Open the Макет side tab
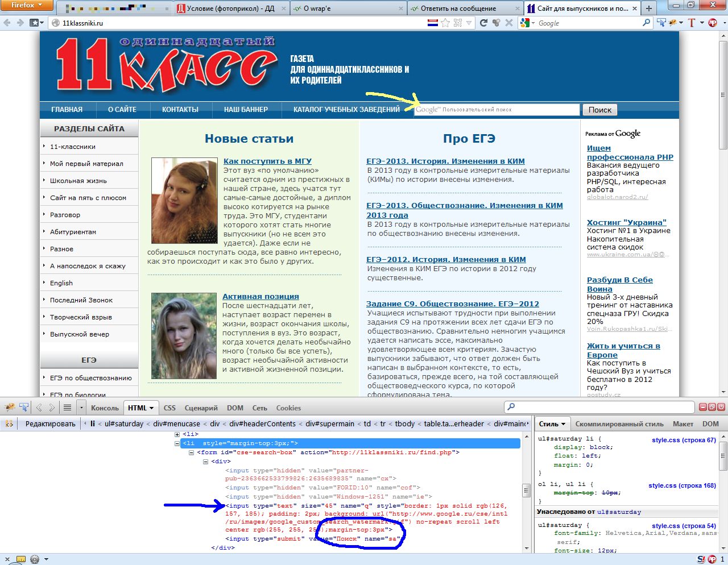The height and width of the screenshot is (565, 728). coord(682,423)
